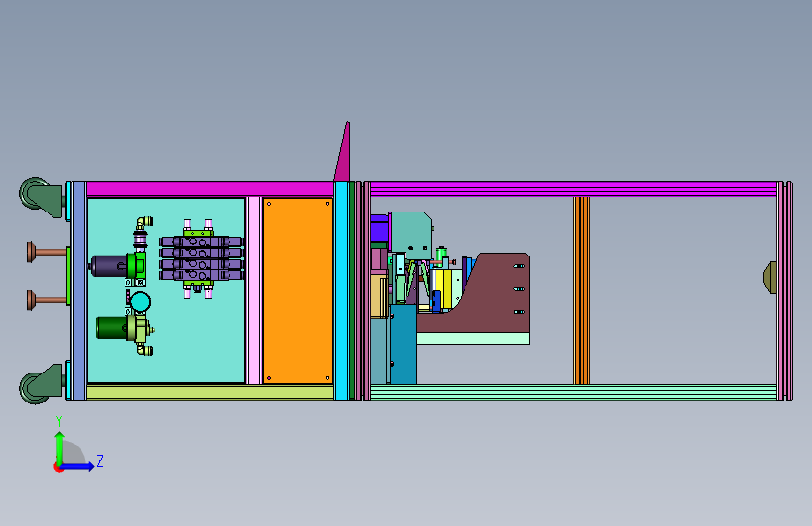Click the yellow-green bottom rail of left cabinet
Viewport: 812px width, 526px height.
tap(210, 392)
